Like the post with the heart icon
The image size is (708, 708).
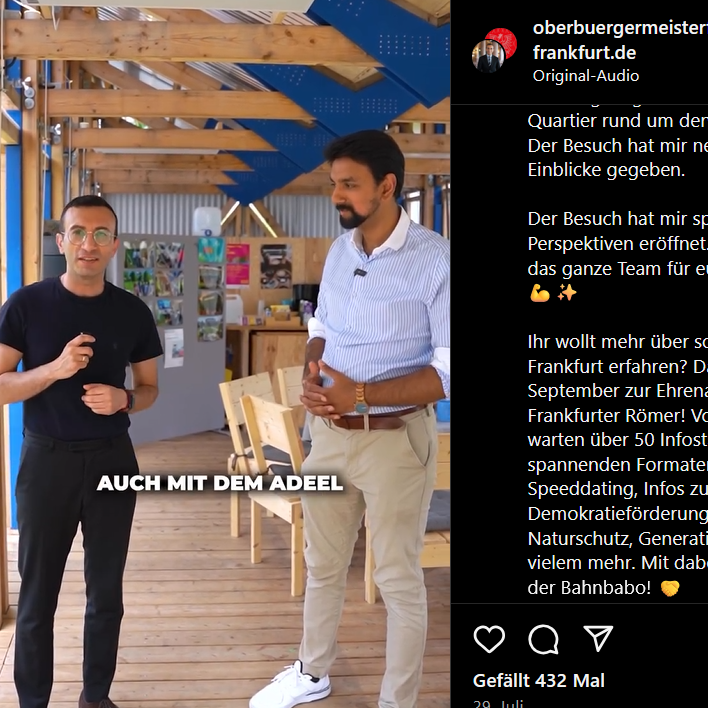(x=489, y=639)
